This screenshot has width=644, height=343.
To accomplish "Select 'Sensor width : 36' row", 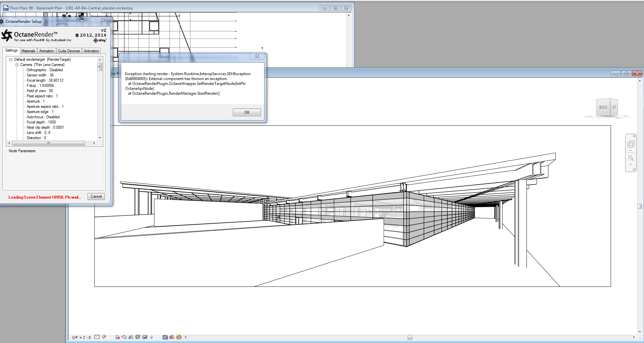I will click(x=40, y=75).
